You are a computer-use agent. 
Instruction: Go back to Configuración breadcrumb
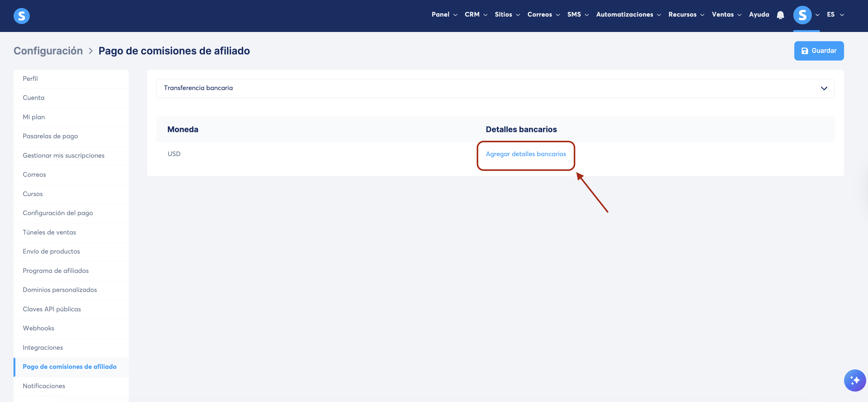click(x=48, y=51)
